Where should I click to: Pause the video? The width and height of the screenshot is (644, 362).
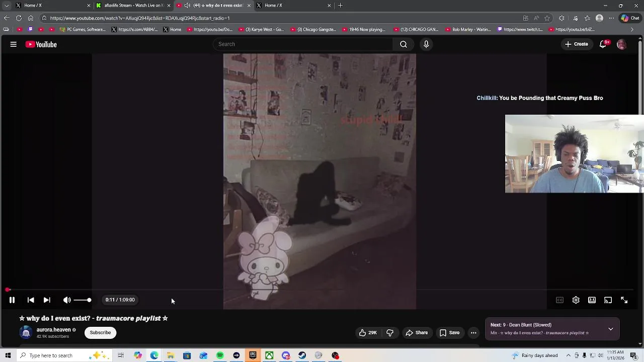coord(12,300)
